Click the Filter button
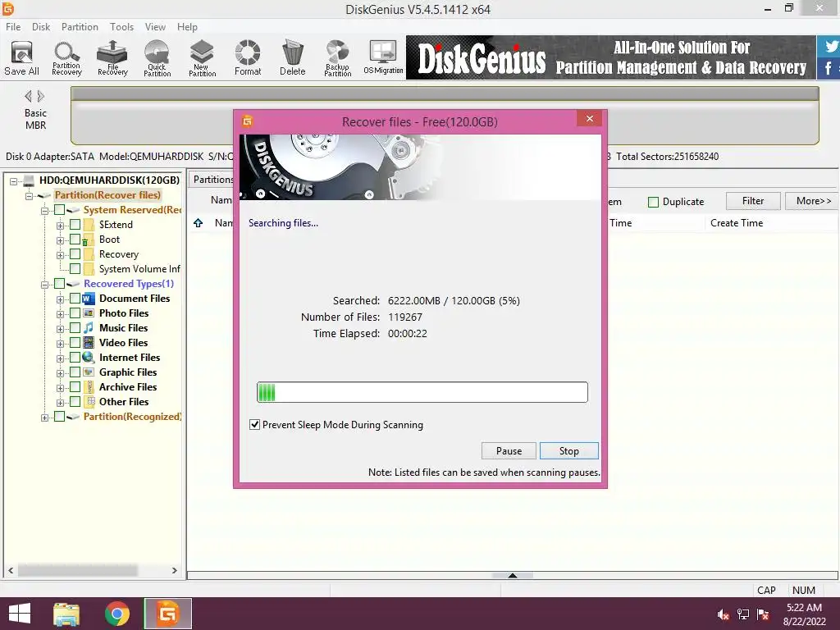 pos(753,201)
